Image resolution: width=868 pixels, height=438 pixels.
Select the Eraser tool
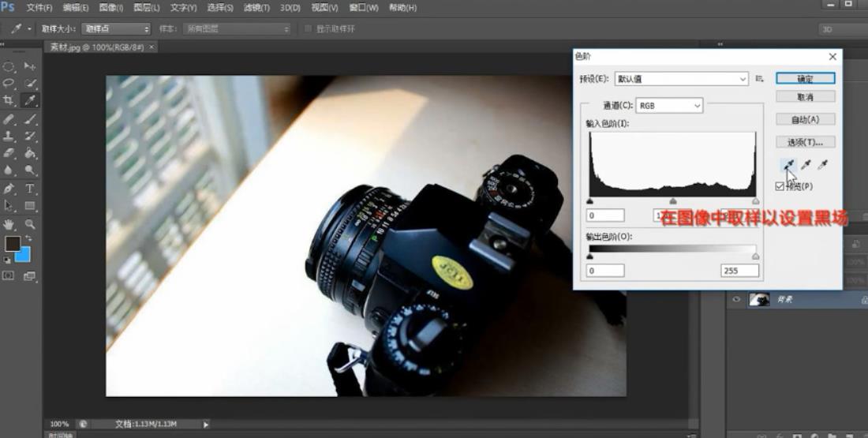pyautogui.click(x=9, y=153)
